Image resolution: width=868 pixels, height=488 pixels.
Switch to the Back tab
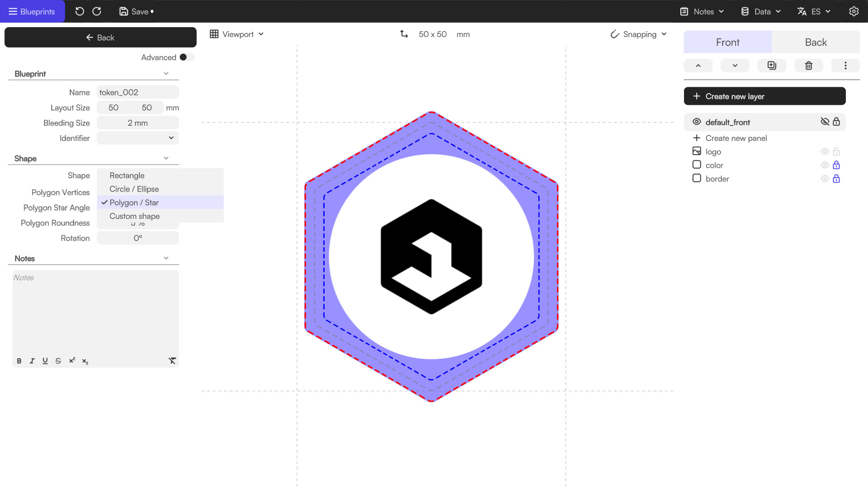(x=816, y=42)
